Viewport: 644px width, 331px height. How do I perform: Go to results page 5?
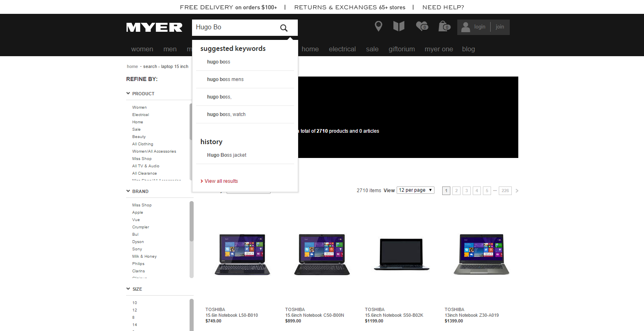pos(487,191)
